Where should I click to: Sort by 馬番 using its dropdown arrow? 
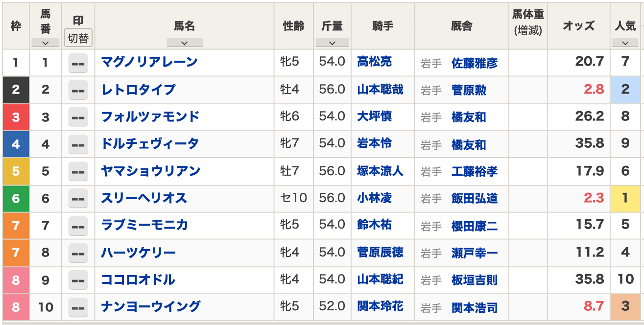click(x=45, y=43)
